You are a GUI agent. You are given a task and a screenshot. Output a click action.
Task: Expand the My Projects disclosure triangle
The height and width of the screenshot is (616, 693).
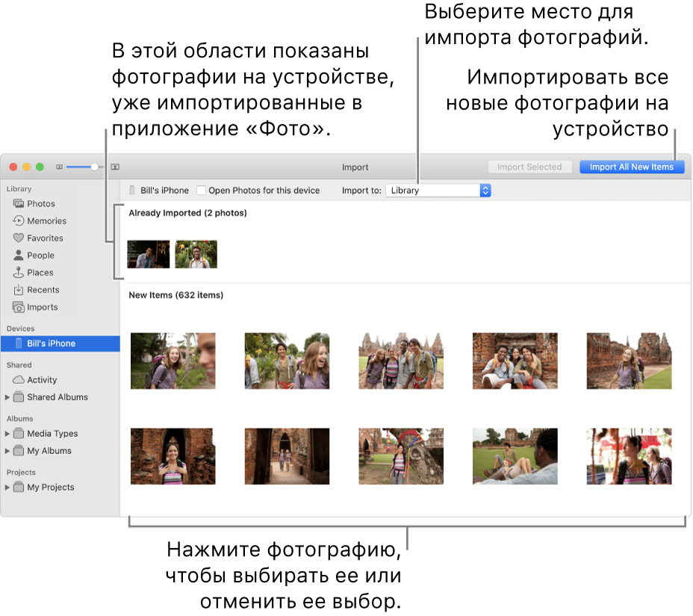(x=7, y=488)
